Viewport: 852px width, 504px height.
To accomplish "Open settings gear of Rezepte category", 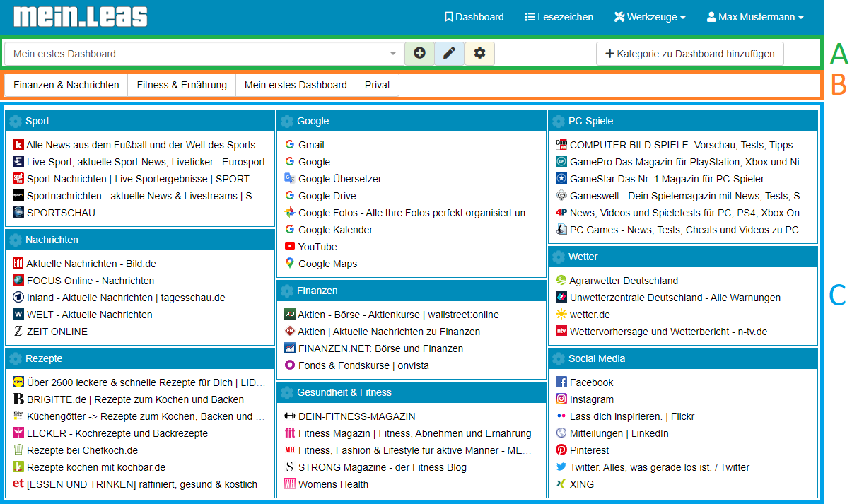I will (16, 358).
